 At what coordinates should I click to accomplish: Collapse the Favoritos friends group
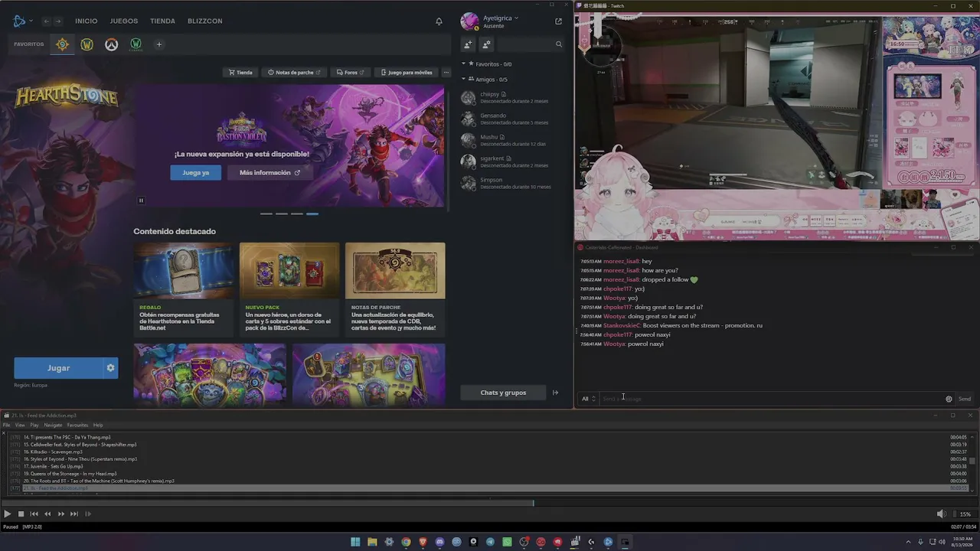pyautogui.click(x=463, y=64)
